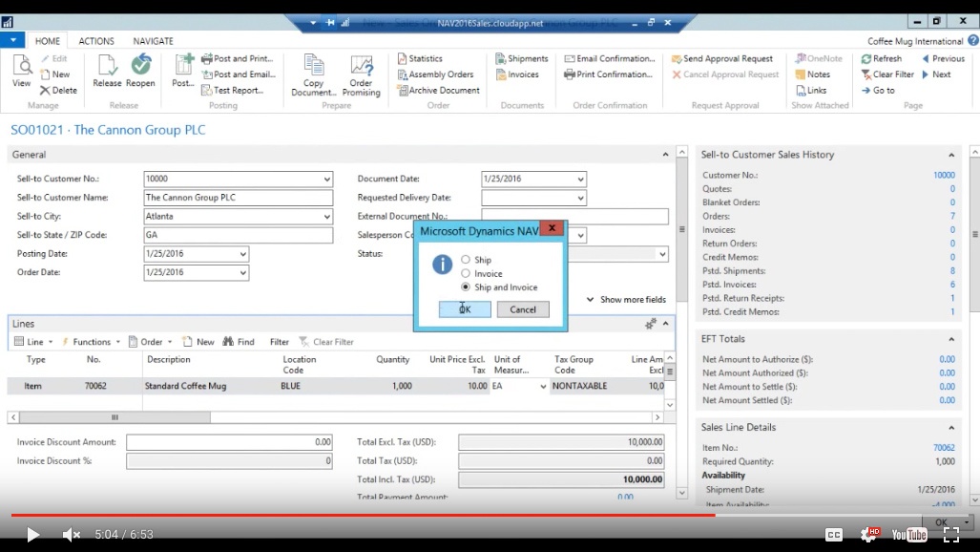
Task: Toggle fullscreen video mode
Action: pyautogui.click(x=951, y=535)
